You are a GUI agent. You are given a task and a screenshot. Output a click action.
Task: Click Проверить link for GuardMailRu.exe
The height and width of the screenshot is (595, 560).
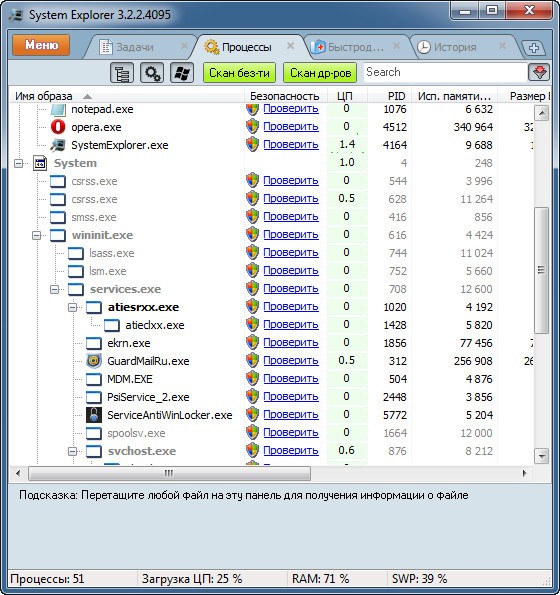291,360
